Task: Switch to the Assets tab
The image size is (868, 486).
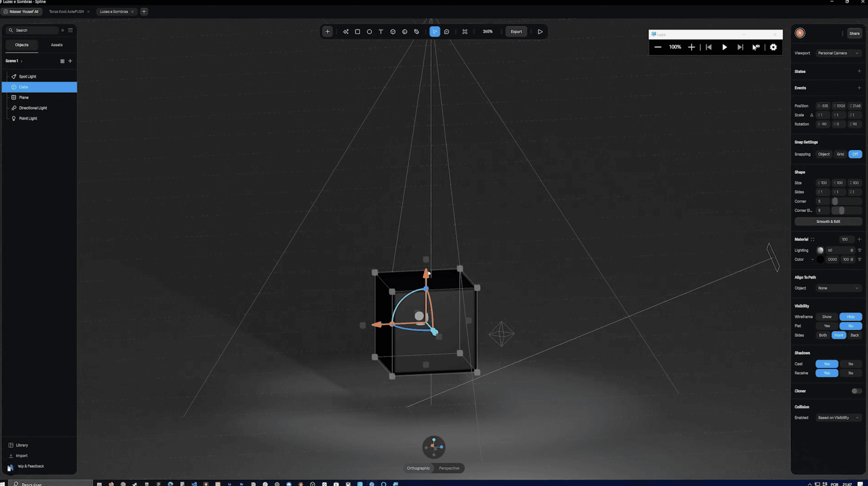Action: (56, 45)
